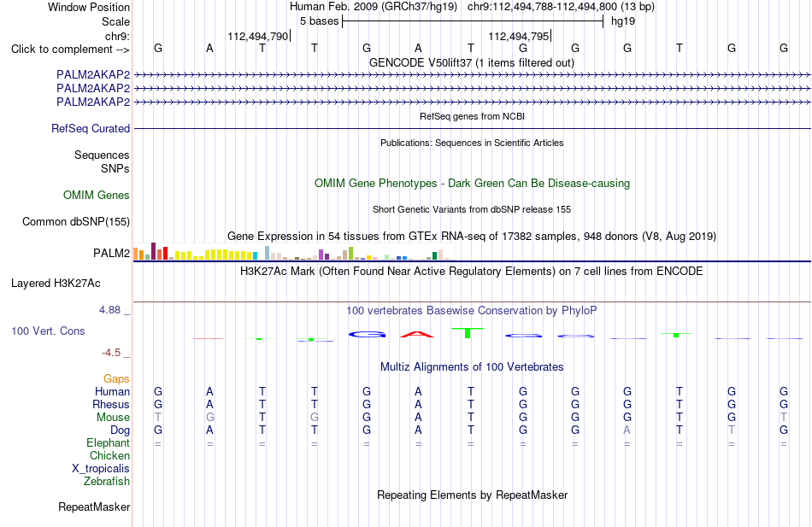
Task: Click the Zebrafish alignment row label
Action: (x=107, y=482)
